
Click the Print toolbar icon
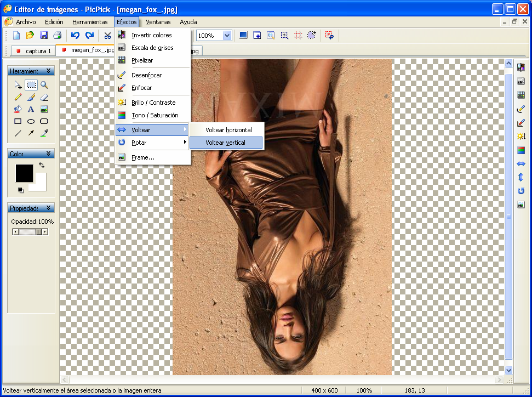[58, 35]
